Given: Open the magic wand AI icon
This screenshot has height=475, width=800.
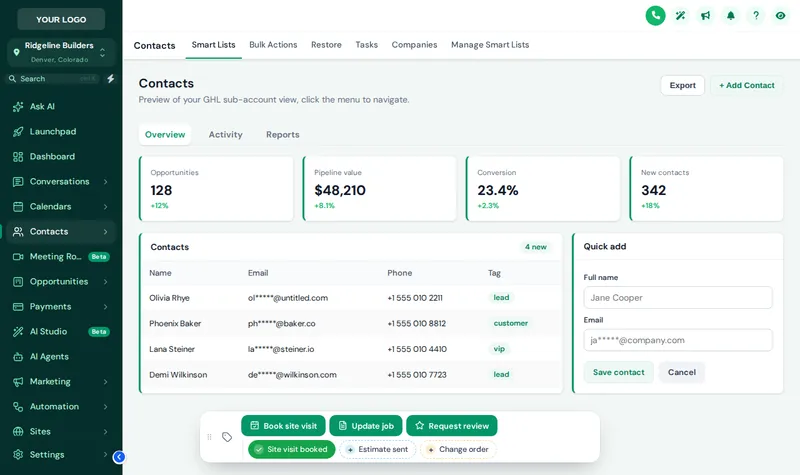Looking at the screenshot, I should [x=680, y=16].
